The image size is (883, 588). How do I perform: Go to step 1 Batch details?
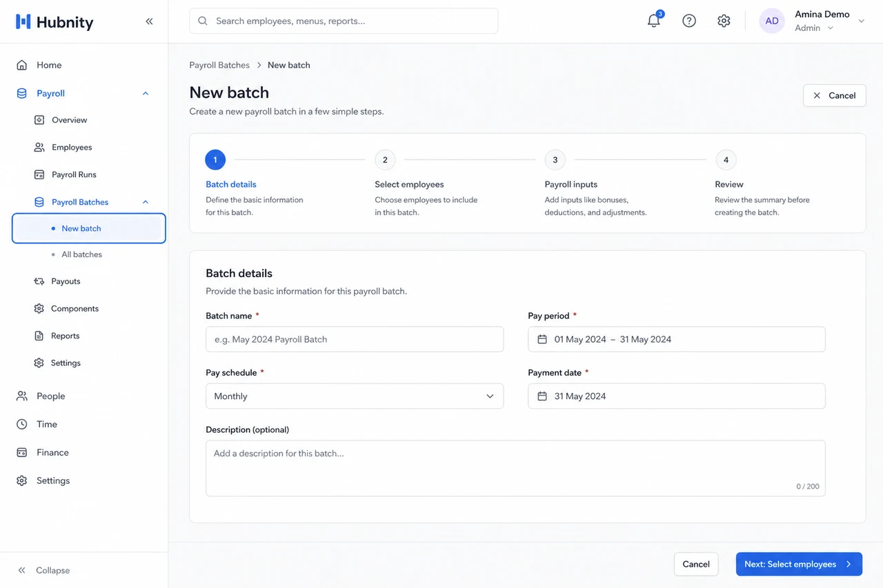[215, 160]
